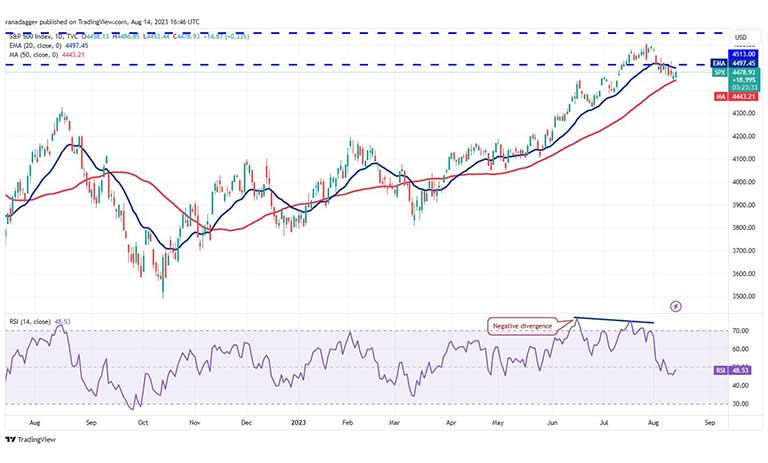Click the Negative divergence callout label
The image size is (768, 463).
point(522,326)
